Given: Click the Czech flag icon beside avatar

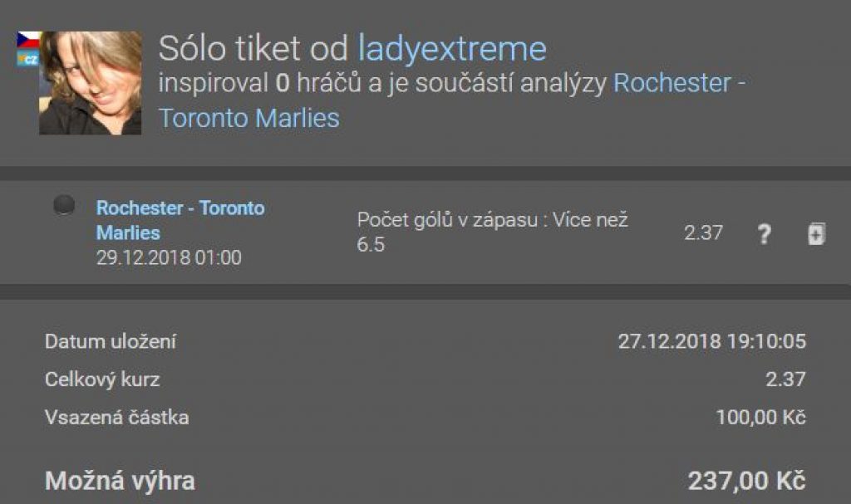Looking at the screenshot, I should tap(27, 40).
